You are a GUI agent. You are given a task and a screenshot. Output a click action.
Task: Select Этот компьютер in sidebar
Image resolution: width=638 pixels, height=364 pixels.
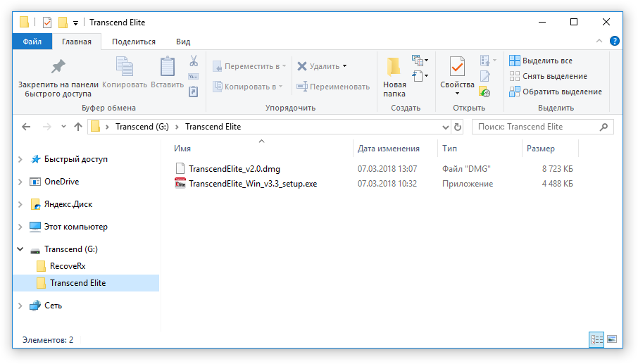(x=75, y=227)
